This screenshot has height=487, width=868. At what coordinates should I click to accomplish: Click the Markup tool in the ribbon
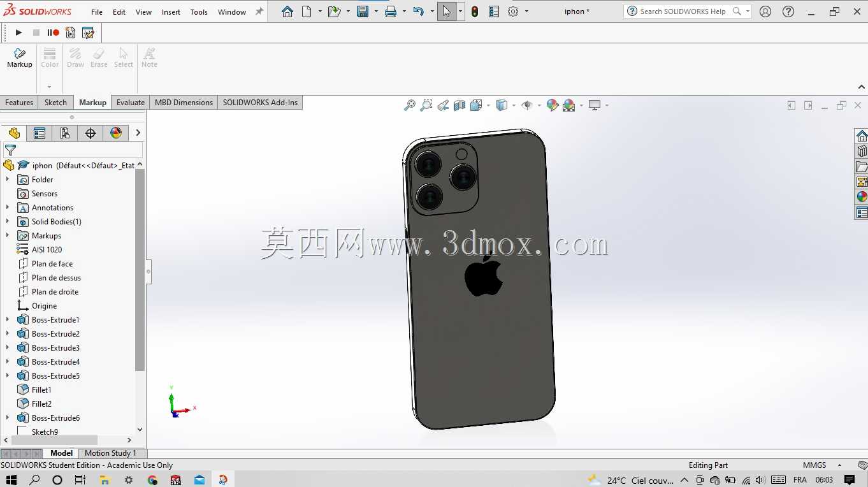[x=19, y=57]
